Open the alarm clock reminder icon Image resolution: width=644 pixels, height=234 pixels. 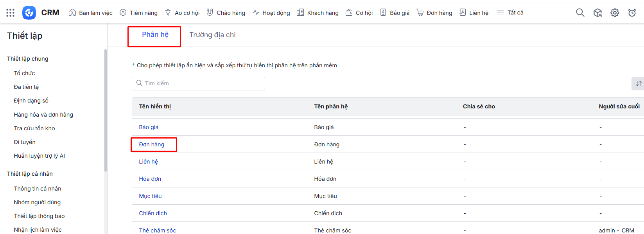(632, 13)
